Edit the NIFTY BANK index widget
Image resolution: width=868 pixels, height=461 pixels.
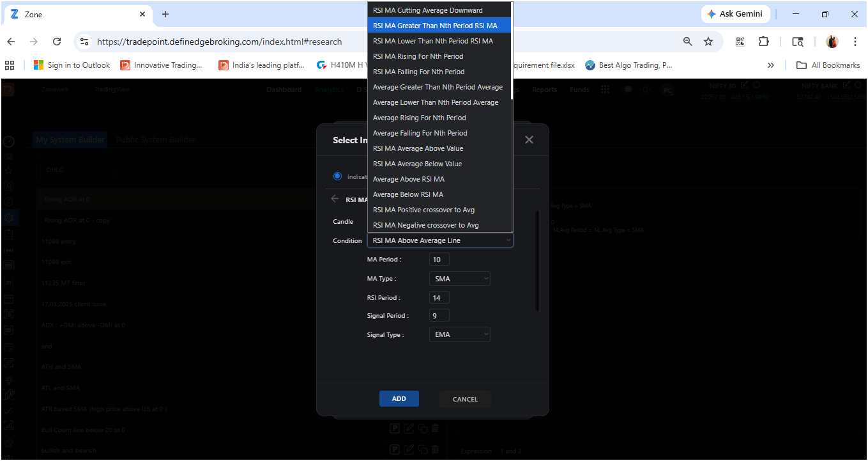coord(847,85)
